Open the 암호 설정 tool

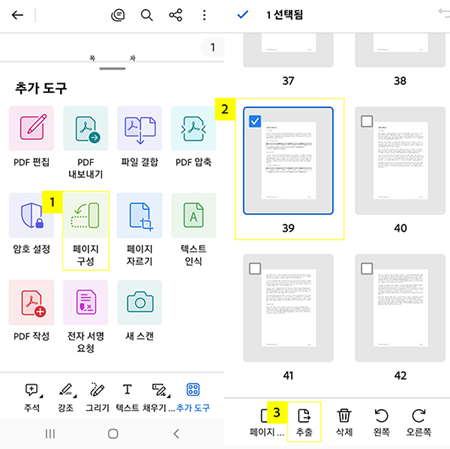click(x=31, y=224)
